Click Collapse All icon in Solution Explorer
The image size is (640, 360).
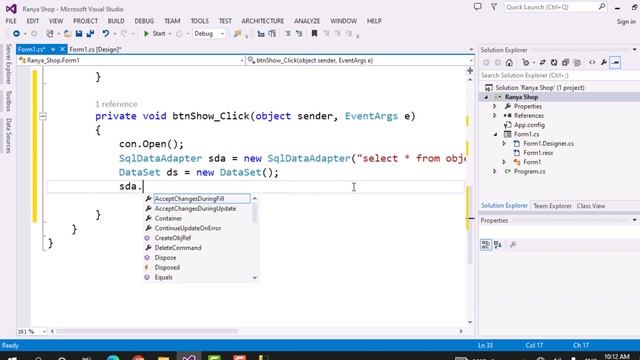(565, 63)
